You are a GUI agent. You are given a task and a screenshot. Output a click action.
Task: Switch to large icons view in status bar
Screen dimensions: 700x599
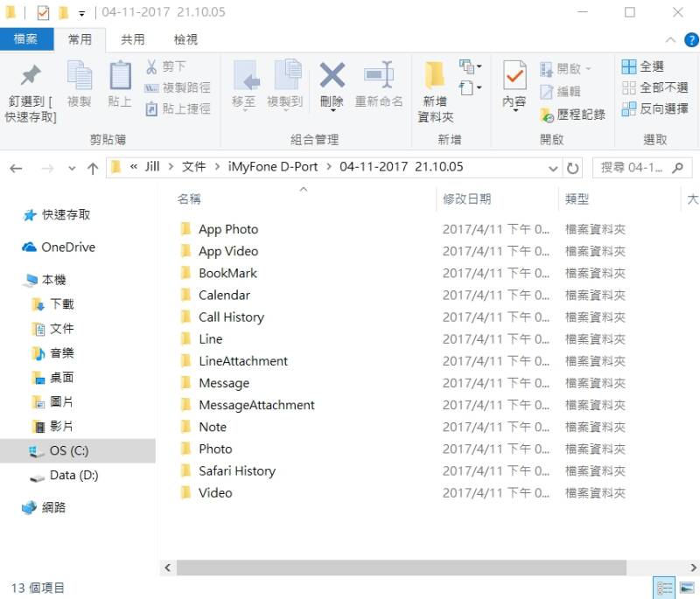click(687, 588)
